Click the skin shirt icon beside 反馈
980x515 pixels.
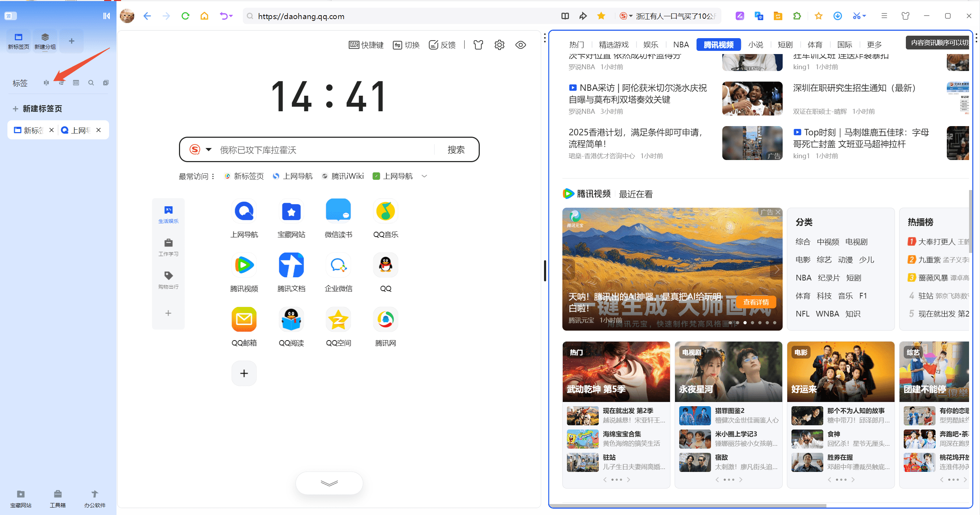tap(478, 45)
